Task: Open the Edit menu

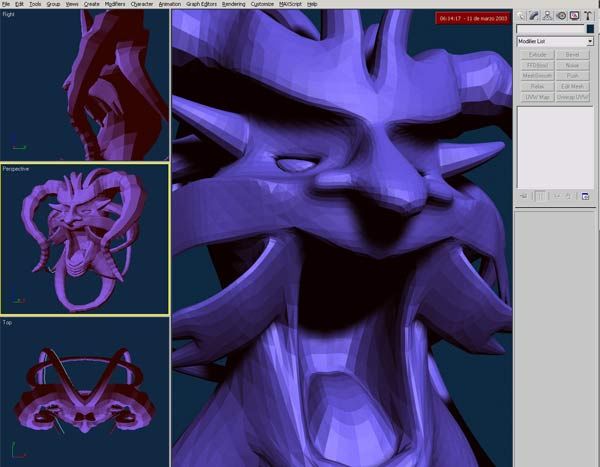Action: 19,4
